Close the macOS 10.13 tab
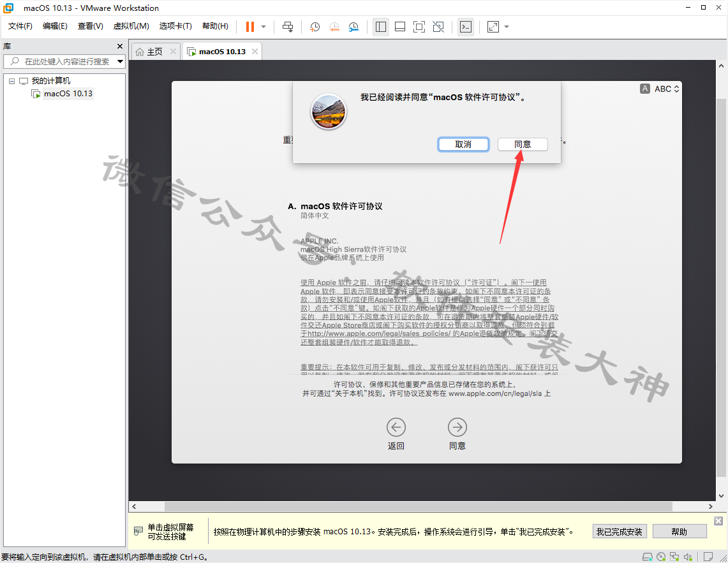 pos(255,52)
